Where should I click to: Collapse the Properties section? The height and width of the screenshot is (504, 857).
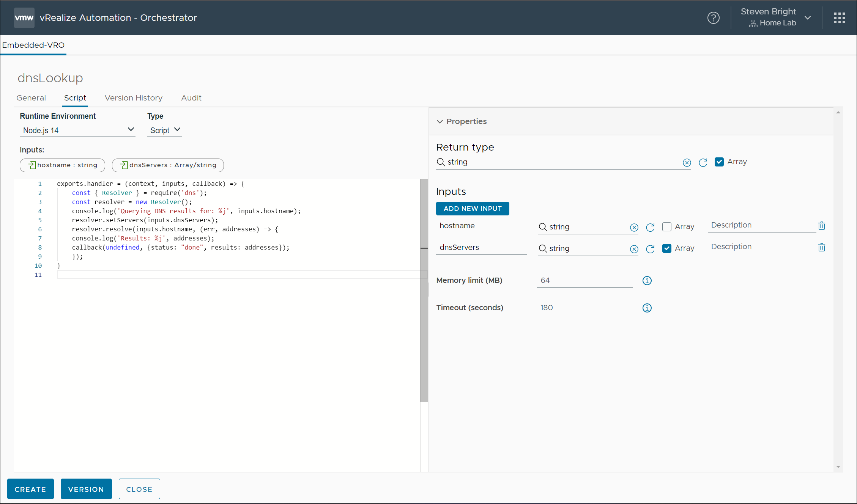440,121
